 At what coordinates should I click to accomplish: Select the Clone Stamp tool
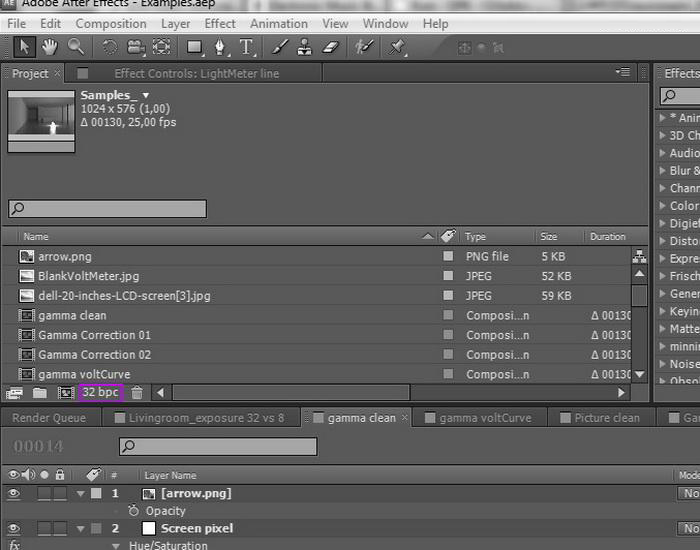point(304,47)
